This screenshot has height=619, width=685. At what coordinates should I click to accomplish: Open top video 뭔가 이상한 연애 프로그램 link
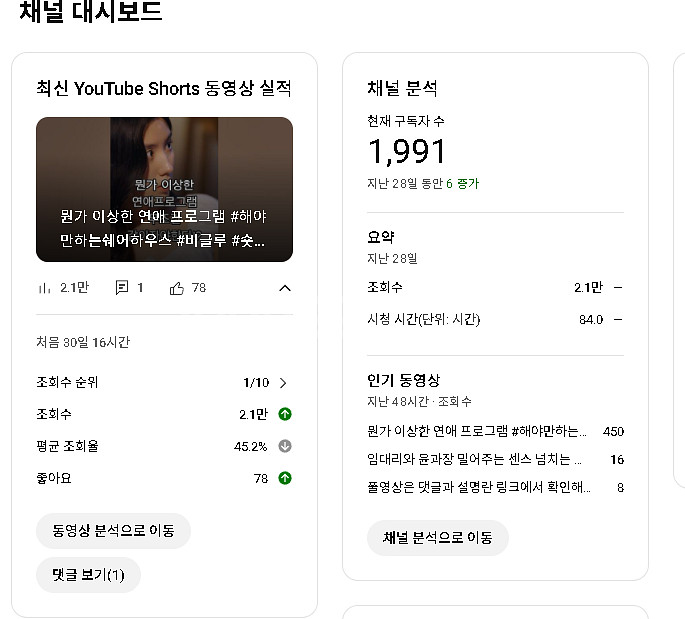(478, 431)
